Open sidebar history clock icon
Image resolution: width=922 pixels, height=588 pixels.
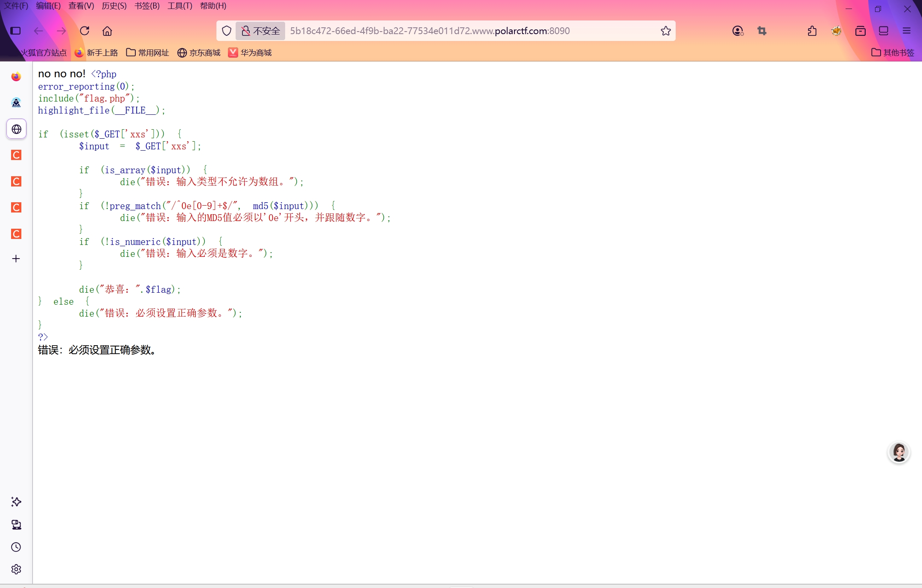click(16, 547)
